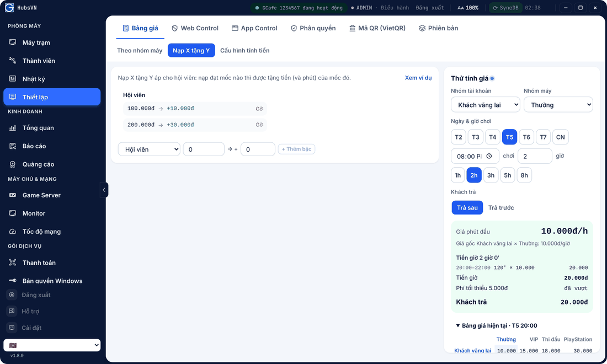Choose 8h play duration
The image size is (607, 364).
click(524, 175)
